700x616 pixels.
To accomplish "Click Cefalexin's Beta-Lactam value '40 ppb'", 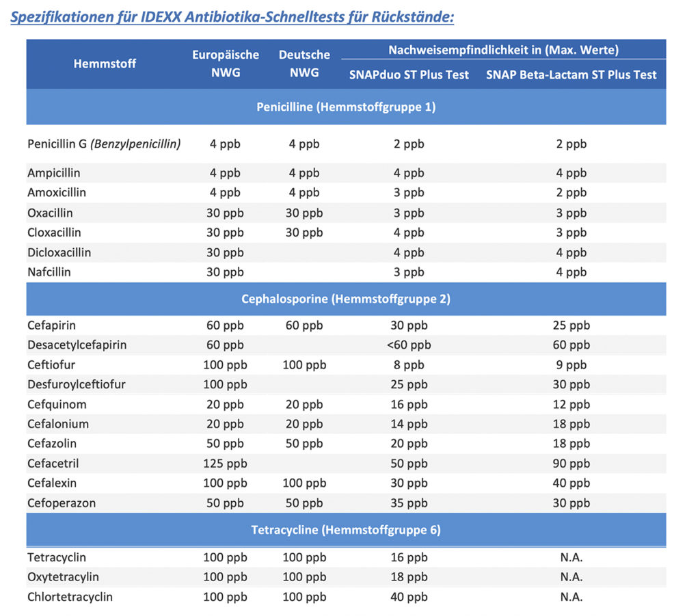I will (571, 483).
